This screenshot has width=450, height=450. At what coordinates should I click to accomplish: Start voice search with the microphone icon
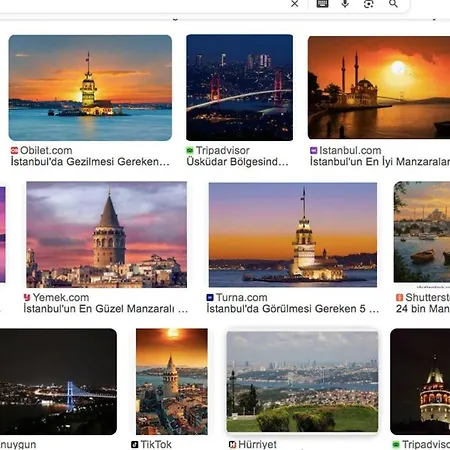(345, 4)
